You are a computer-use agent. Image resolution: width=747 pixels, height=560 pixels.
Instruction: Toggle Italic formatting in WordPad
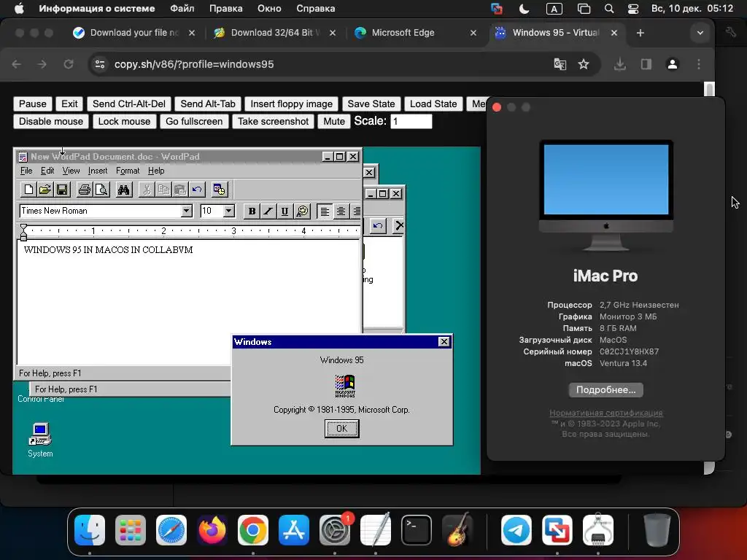click(x=268, y=211)
